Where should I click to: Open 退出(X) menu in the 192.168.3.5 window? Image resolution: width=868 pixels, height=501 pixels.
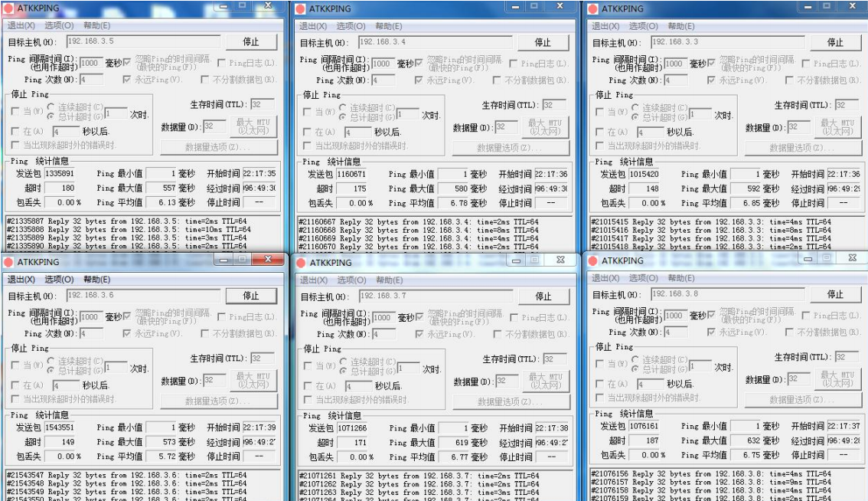21,25
